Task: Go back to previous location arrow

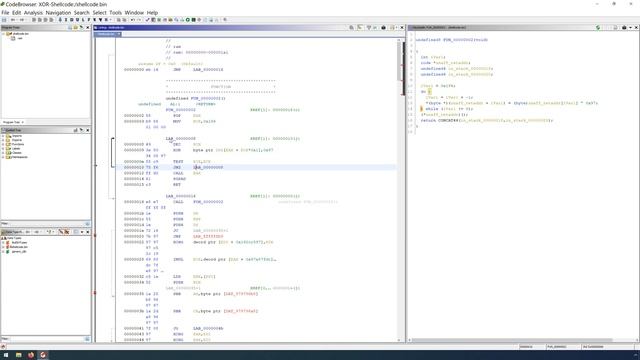Action: 13,20
